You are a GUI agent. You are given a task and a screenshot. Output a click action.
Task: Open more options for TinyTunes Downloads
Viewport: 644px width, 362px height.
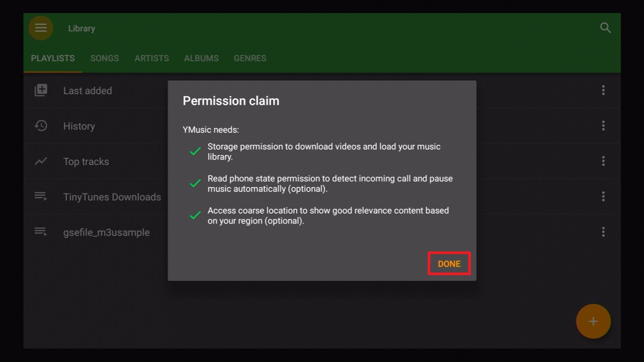(x=603, y=196)
